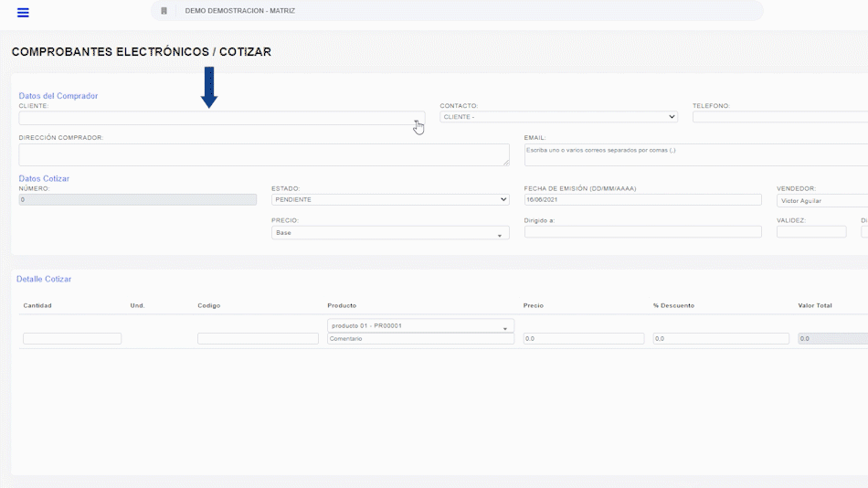
Task: Click the % Descuento input field
Action: click(x=721, y=339)
